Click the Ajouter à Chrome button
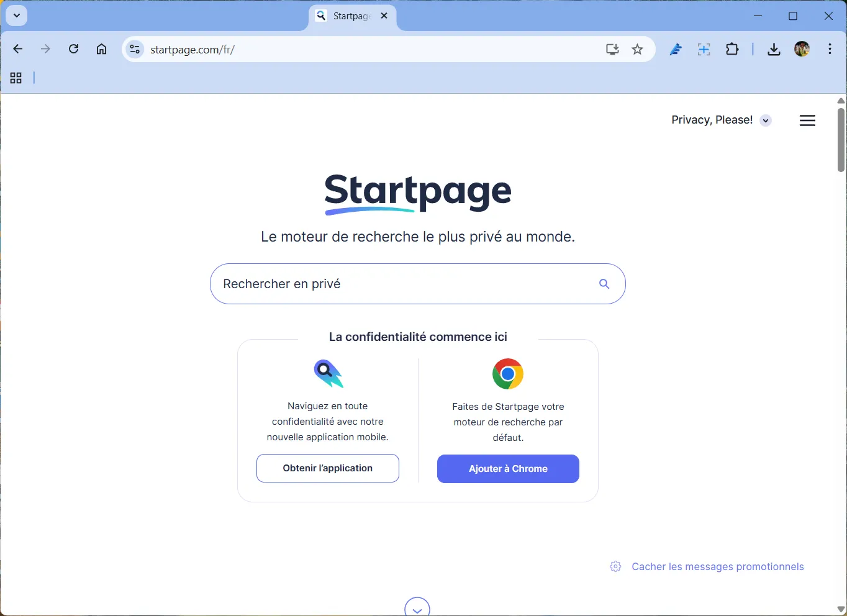Viewport: 847px width, 616px height. pyautogui.click(x=508, y=469)
